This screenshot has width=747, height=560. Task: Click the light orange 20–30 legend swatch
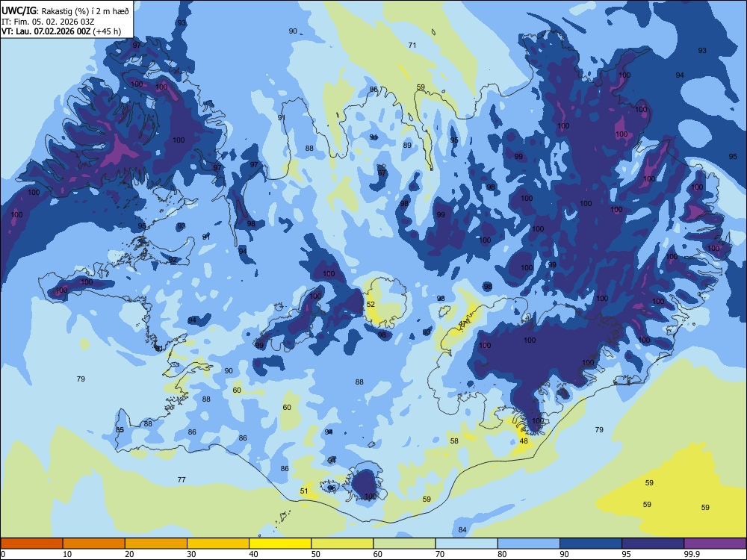click(156, 544)
